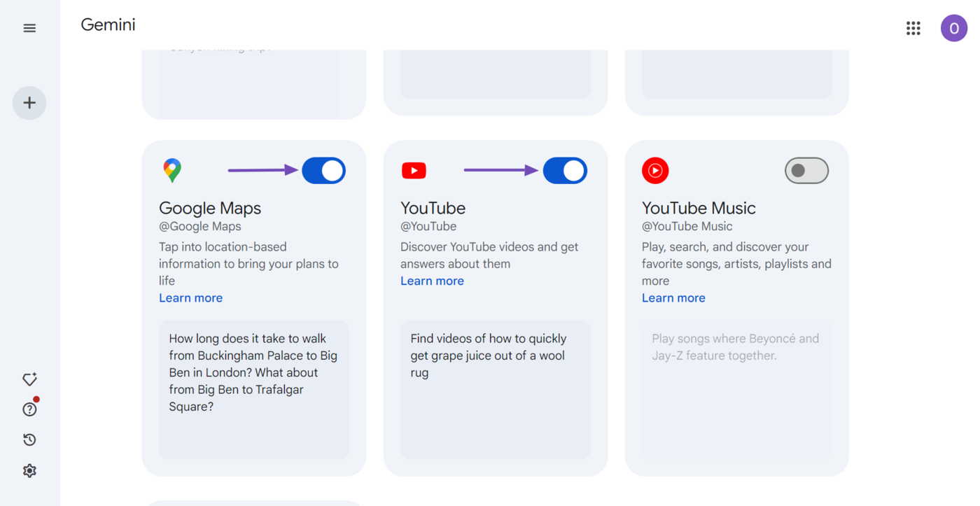The height and width of the screenshot is (506, 980).
Task: Turn off the Google Maps toggle
Action: coord(323,171)
